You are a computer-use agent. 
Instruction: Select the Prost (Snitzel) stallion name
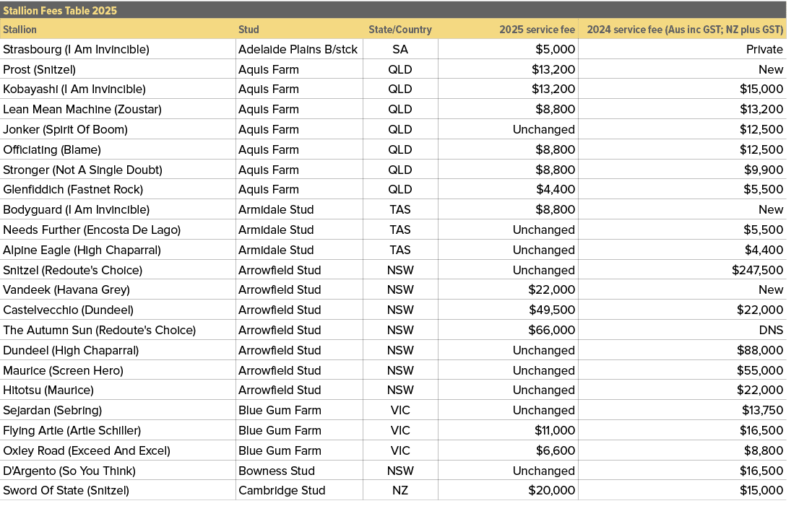point(41,69)
